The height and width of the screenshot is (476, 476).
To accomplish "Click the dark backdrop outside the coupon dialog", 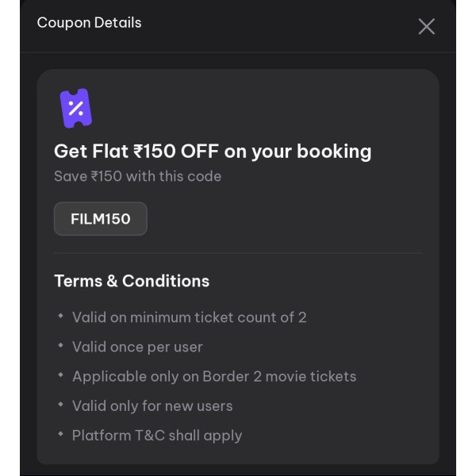I will (10, 238).
